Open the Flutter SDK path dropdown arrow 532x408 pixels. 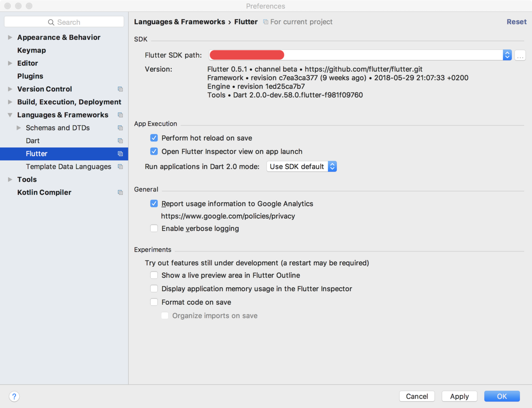(x=507, y=55)
